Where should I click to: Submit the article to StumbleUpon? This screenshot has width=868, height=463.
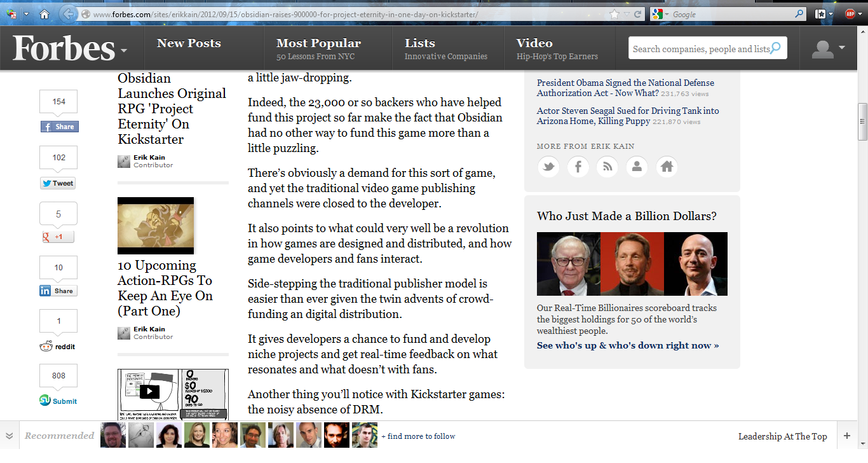[x=58, y=401]
